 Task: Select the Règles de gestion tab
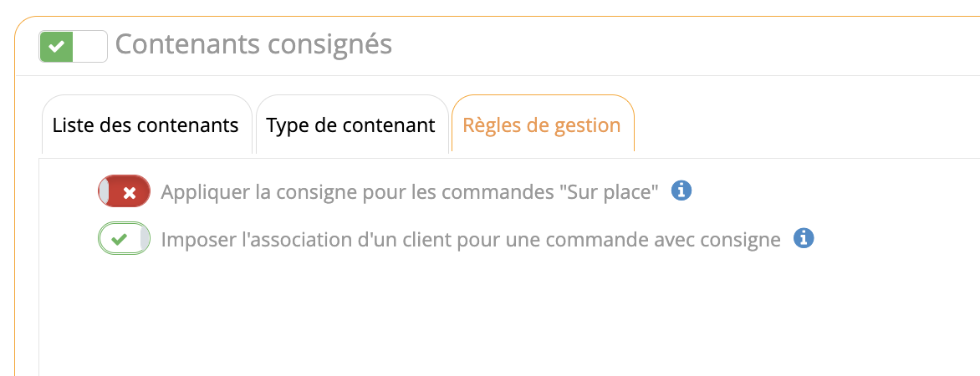(542, 126)
